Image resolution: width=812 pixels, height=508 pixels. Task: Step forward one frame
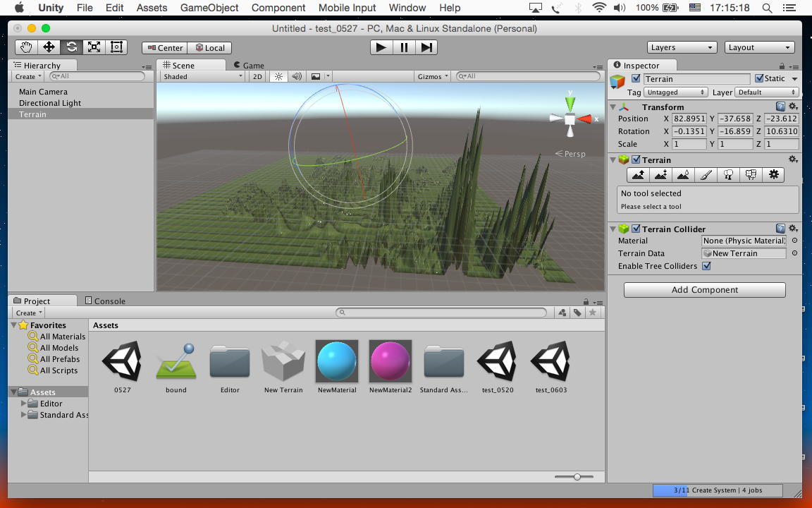(426, 47)
